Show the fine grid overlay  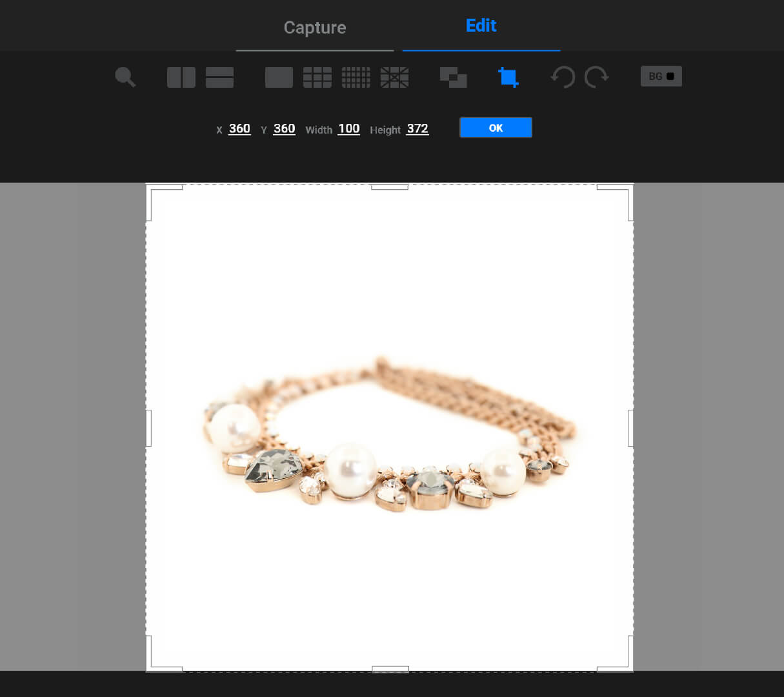[356, 77]
